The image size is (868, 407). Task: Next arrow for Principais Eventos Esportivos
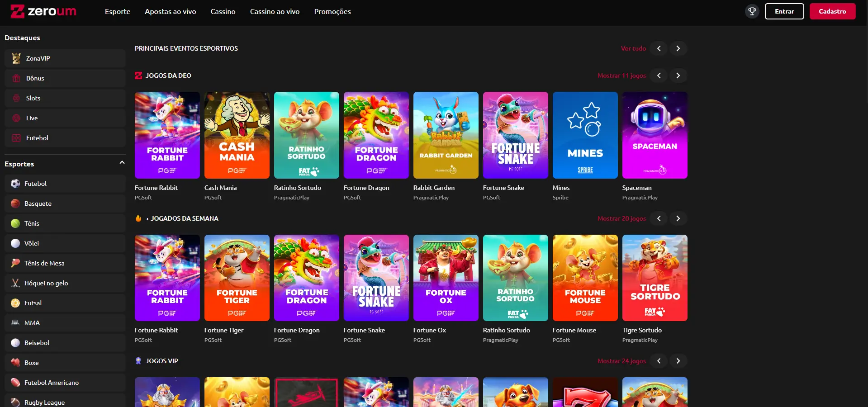[678, 48]
